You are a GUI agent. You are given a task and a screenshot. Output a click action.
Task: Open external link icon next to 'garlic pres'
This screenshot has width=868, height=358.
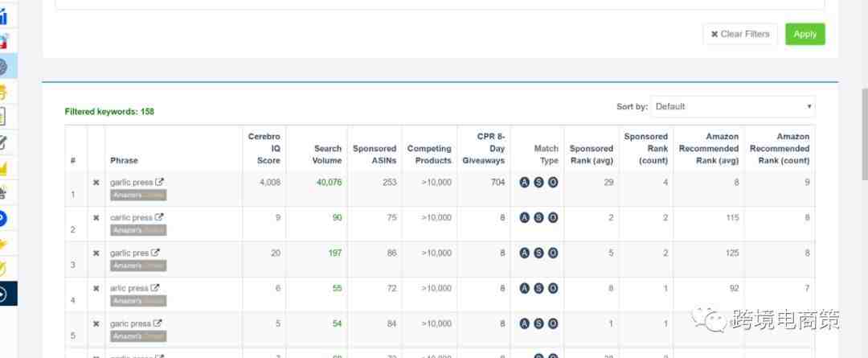(155, 253)
